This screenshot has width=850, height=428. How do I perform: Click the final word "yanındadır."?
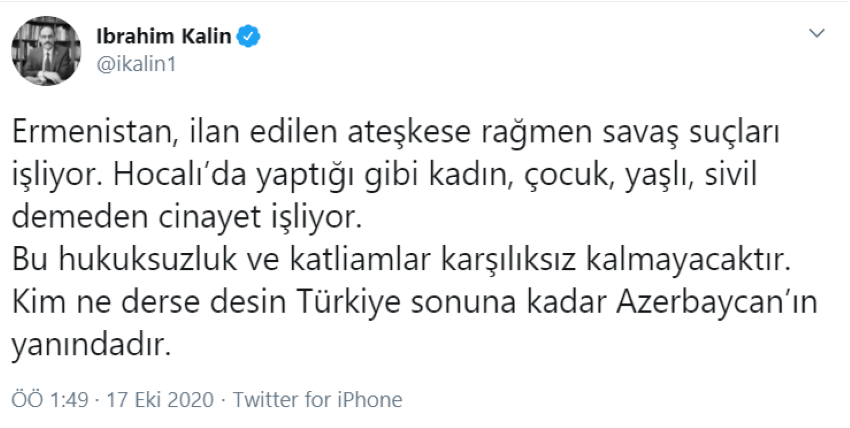pyautogui.click(x=86, y=348)
